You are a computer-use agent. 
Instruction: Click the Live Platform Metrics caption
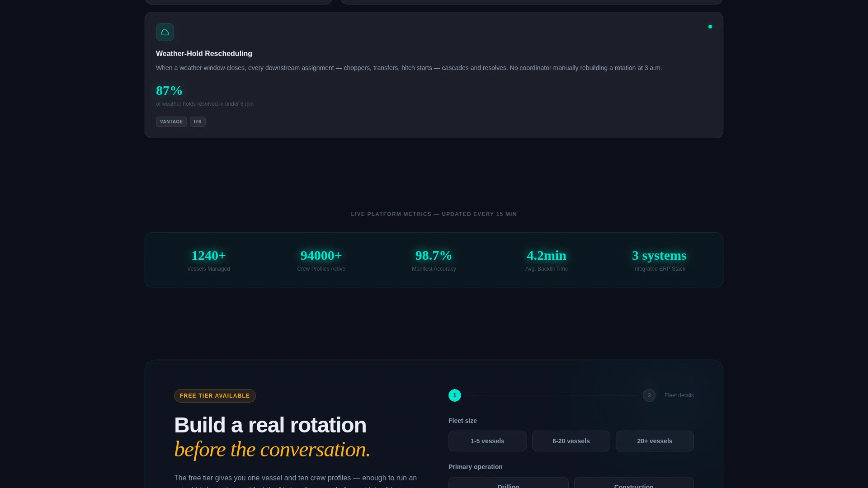click(434, 214)
